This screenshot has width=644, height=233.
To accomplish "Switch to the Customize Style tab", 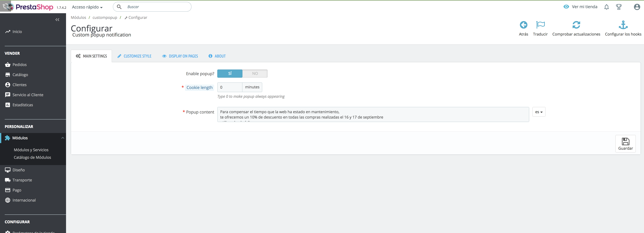I will point(134,56).
